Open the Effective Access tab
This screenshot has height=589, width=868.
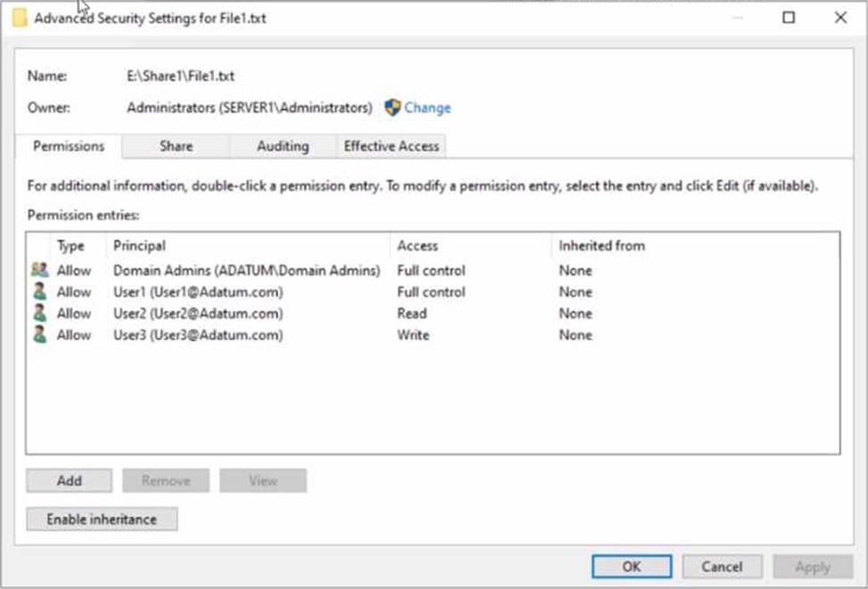tap(391, 146)
